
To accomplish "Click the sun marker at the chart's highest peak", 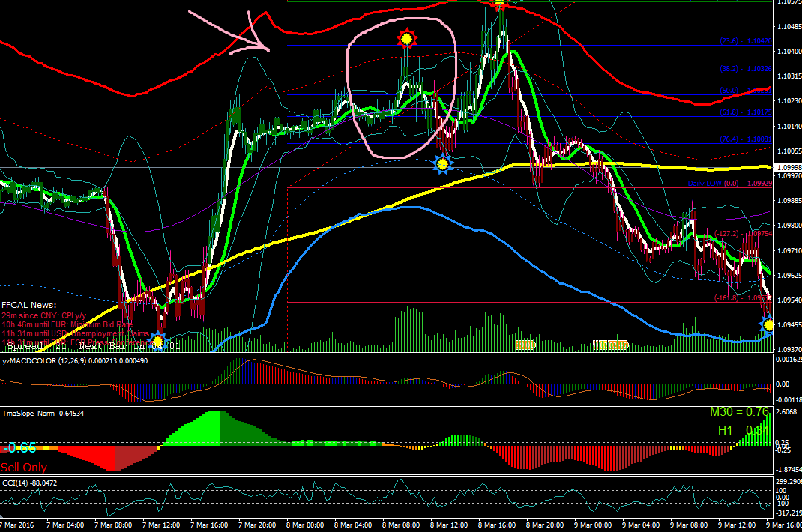I will pyautogui.click(x=499, y=4).
